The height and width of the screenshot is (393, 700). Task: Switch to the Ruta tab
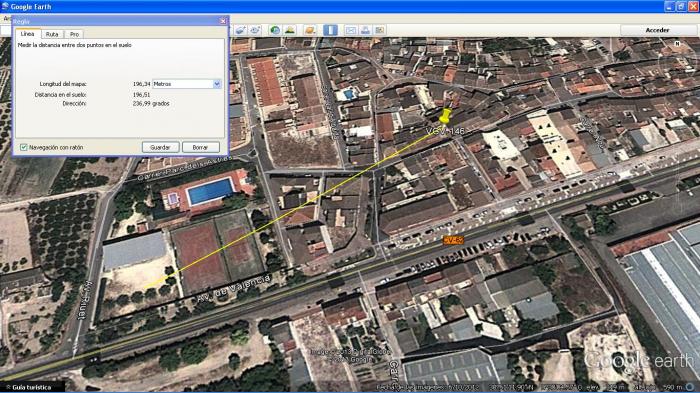tap(52, 34)
